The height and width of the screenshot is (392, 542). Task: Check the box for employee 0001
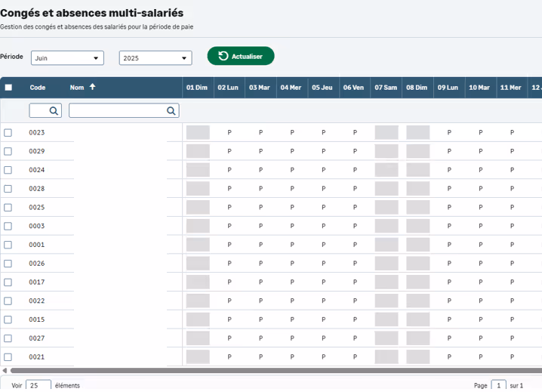point(8,245)
